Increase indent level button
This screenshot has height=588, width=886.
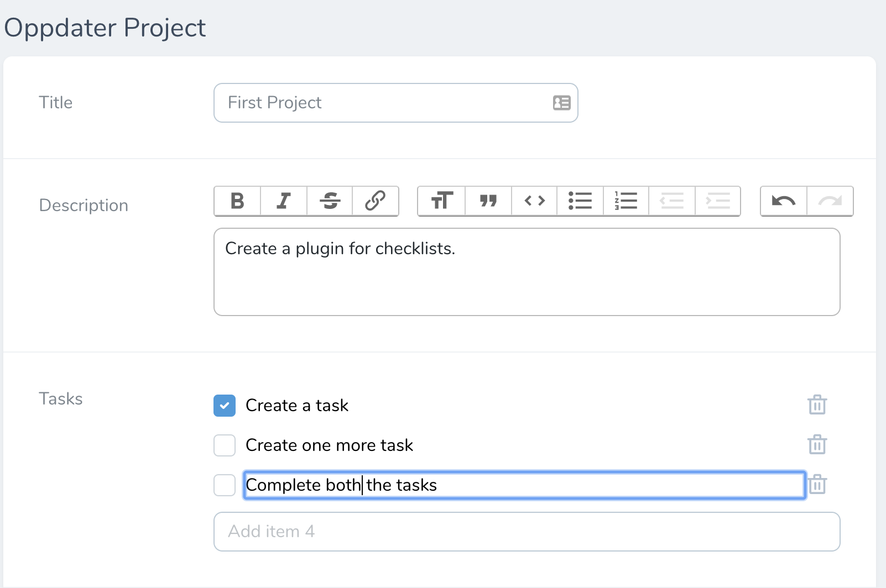(x=718, y=201)
